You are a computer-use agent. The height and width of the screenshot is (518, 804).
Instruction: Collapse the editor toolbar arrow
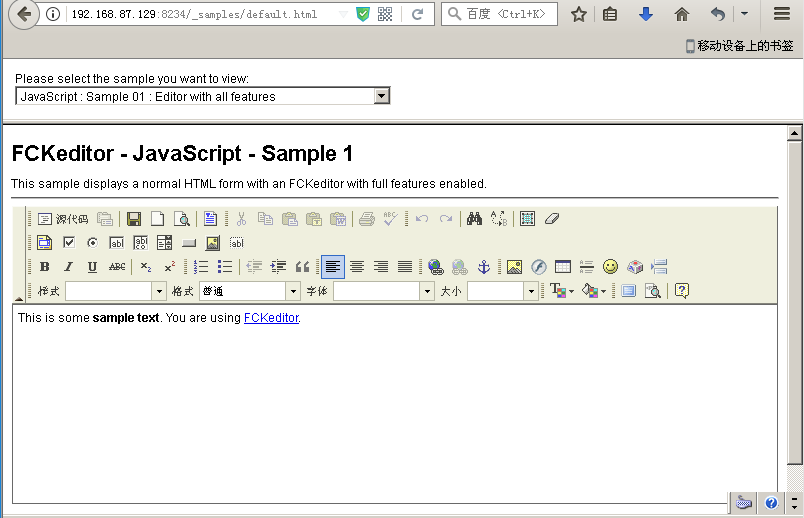click(x=18, y=298)
